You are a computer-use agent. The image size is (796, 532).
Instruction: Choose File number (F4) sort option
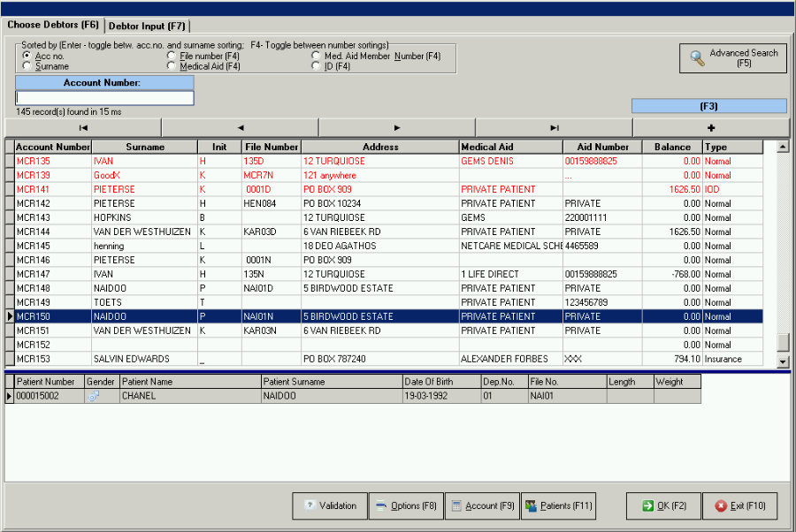click(x=172, y=57)
